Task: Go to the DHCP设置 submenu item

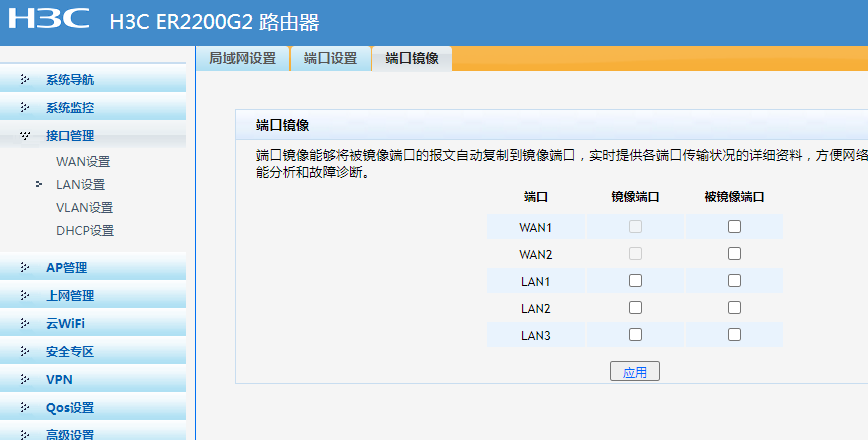Action: pos(85,231)
